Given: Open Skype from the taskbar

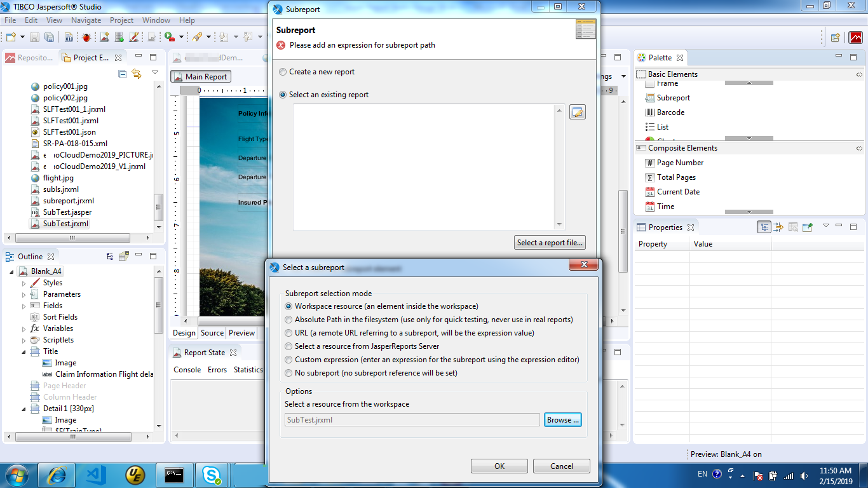Looking at the screenshot, I should click(212, 474).
